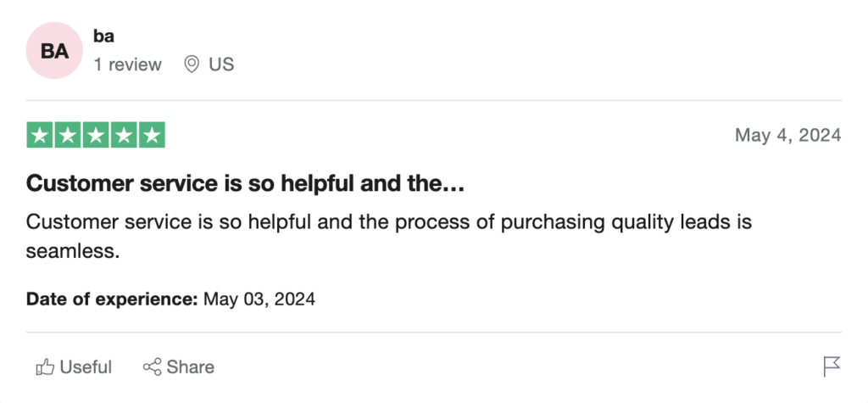Click the fifth green rating star
This screenshot has height=403, width=868.
point(152,135)
